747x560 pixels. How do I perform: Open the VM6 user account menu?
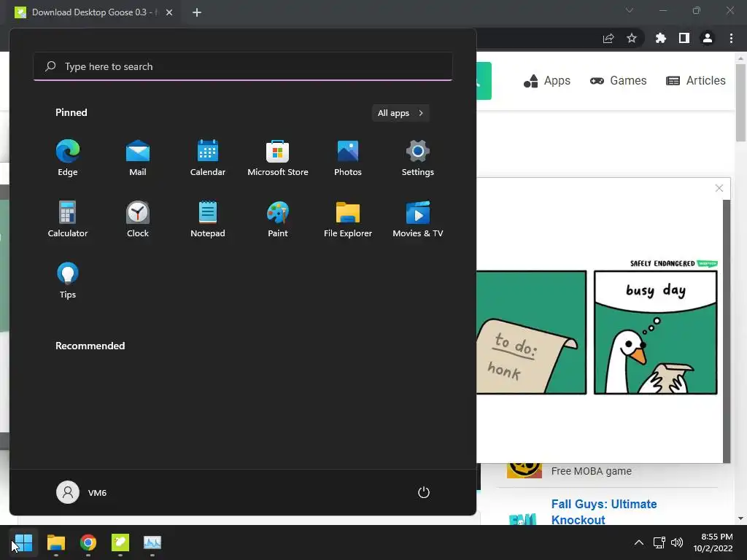[82, 492]
